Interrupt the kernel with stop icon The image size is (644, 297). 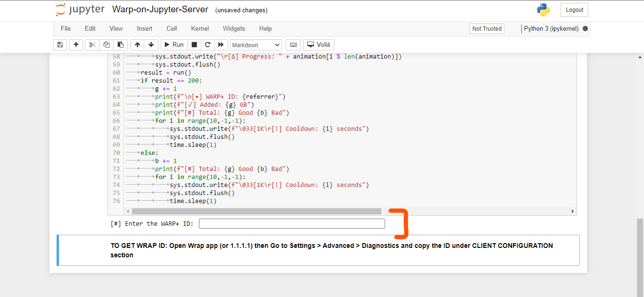[194, 45]
